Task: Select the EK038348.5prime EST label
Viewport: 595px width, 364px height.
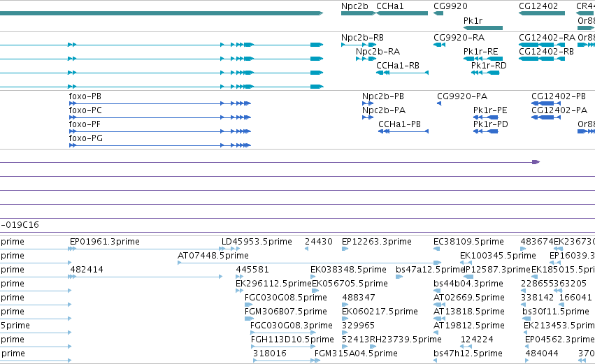Action: pos(348,270)
